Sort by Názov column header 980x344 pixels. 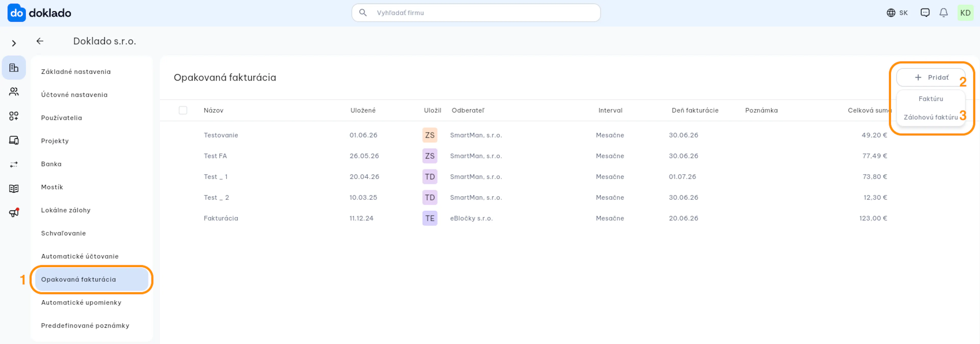tap(213, 110)
